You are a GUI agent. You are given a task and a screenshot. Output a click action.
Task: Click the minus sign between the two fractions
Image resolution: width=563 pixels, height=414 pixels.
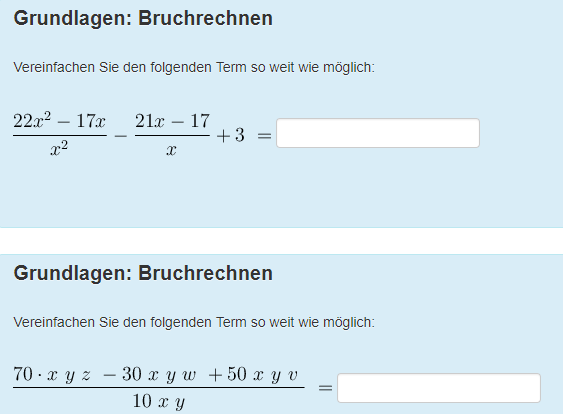(121, 136)
